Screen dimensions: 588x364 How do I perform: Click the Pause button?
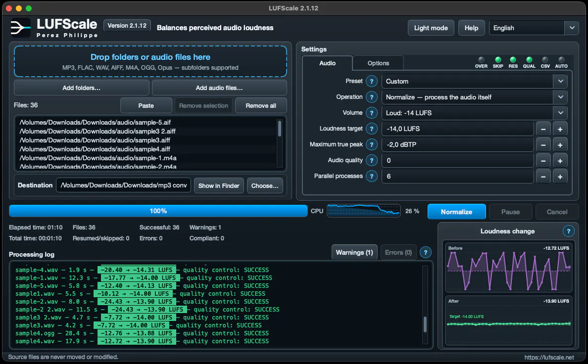[510, 212]
